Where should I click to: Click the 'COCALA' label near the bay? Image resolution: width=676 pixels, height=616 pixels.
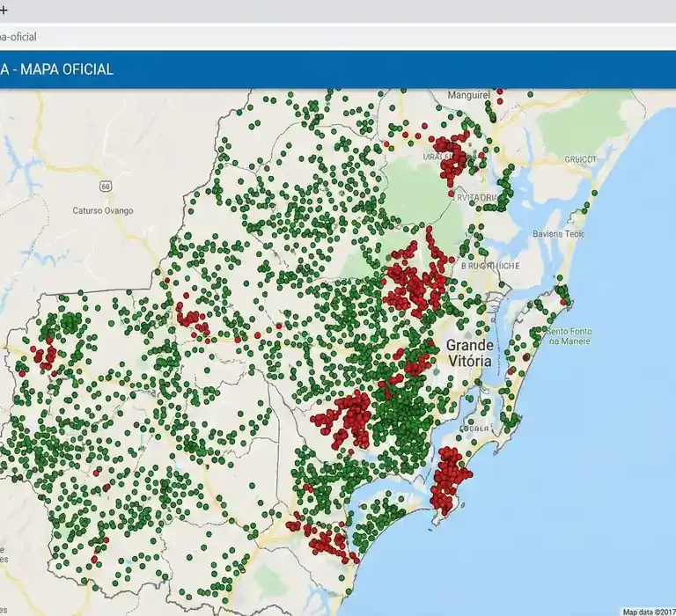474,429
